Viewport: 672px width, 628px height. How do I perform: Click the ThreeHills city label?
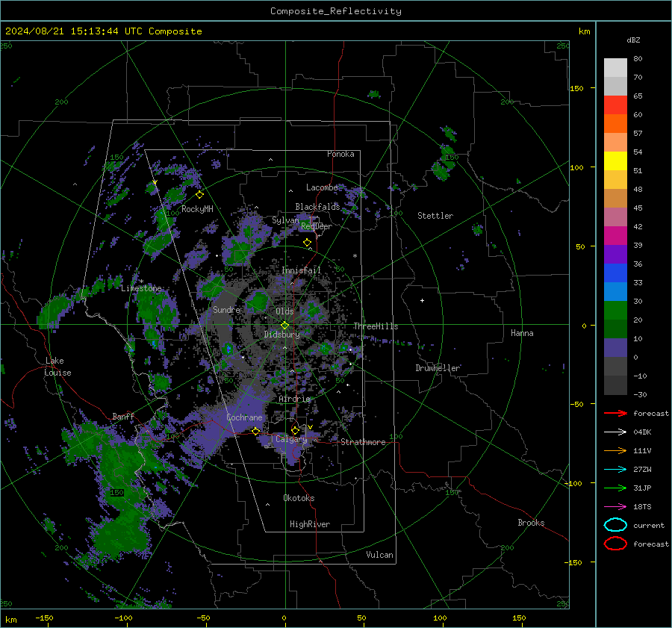coord(376,326)
